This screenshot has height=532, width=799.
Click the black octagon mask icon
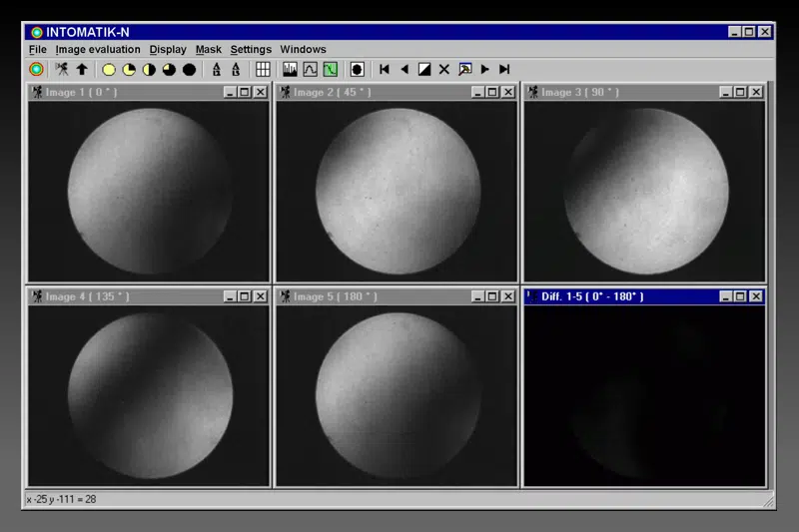tap(358, 69)
